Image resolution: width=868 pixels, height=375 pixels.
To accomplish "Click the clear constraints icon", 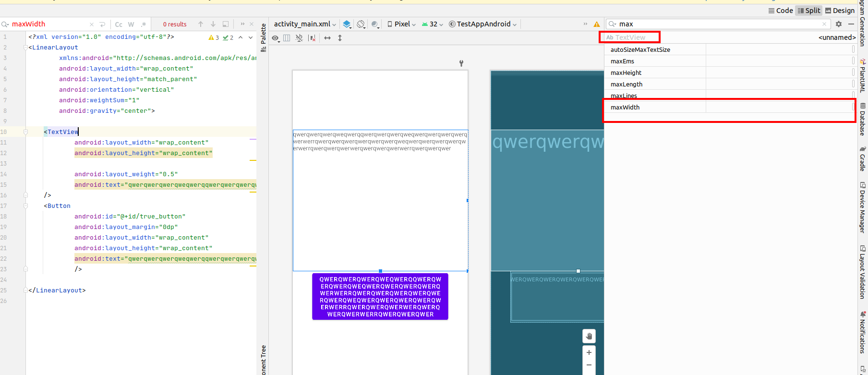I will click(x=313, y=38).
